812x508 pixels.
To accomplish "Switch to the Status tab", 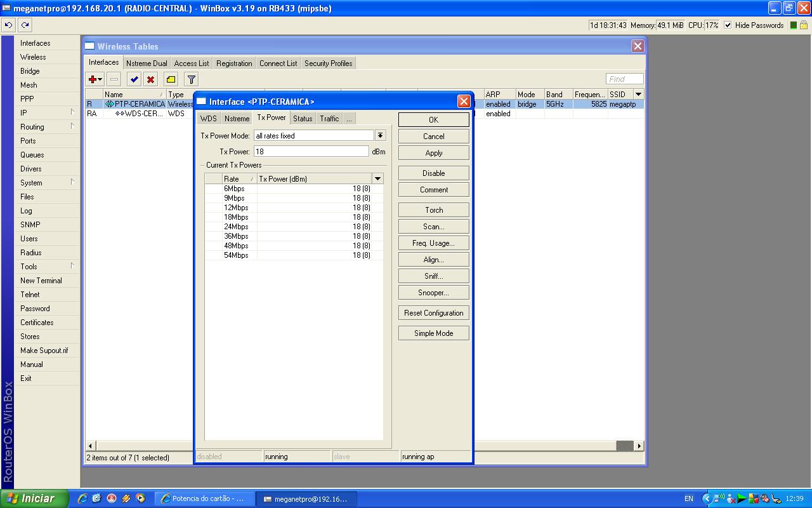I will 303,119.
